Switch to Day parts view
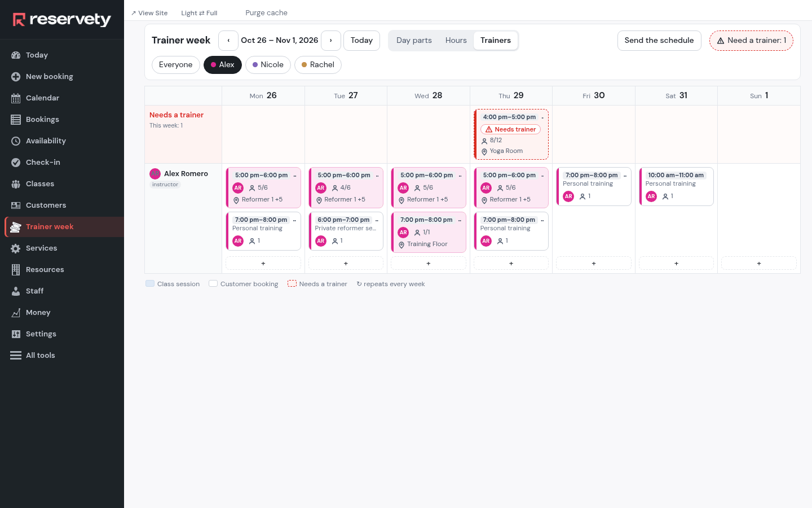812x508 pixels. coord(414,41)
